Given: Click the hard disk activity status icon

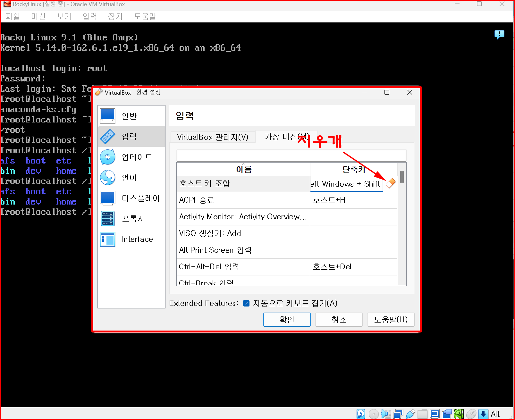Looking at the screenshot, I should point(361,414).
